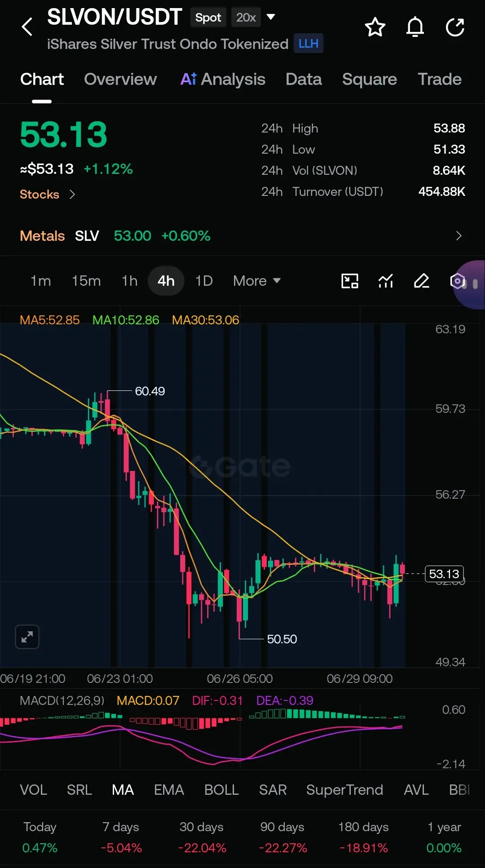Tap the MACD(12,26,9) indicator label
Viewport: 485px width, 868px height.
62,700
